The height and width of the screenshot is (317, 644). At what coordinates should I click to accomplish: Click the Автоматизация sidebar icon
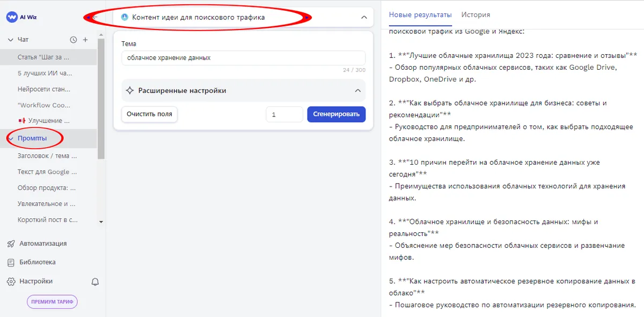click(x=12, y=244)
